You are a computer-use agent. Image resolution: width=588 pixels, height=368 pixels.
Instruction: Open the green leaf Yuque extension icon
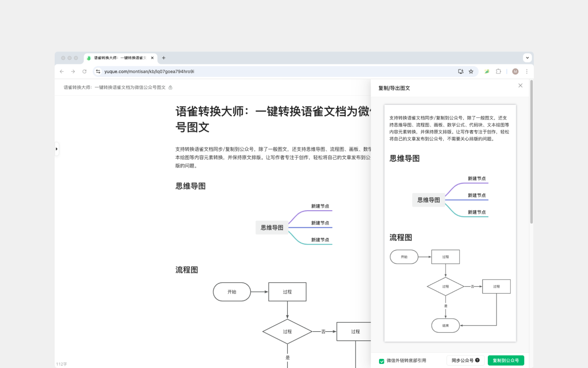487,71
